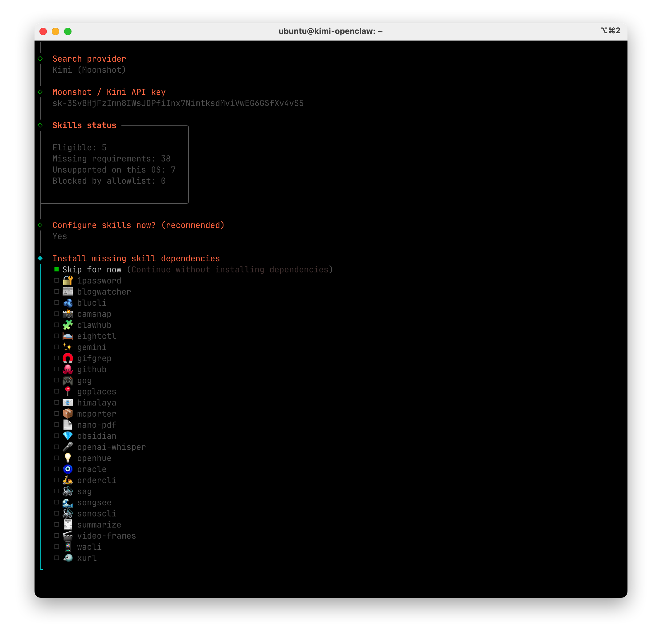Click the Skills status diamond marker
This screenshot has width=662, height=644.
pyautogui.click(x=40, y=125)
